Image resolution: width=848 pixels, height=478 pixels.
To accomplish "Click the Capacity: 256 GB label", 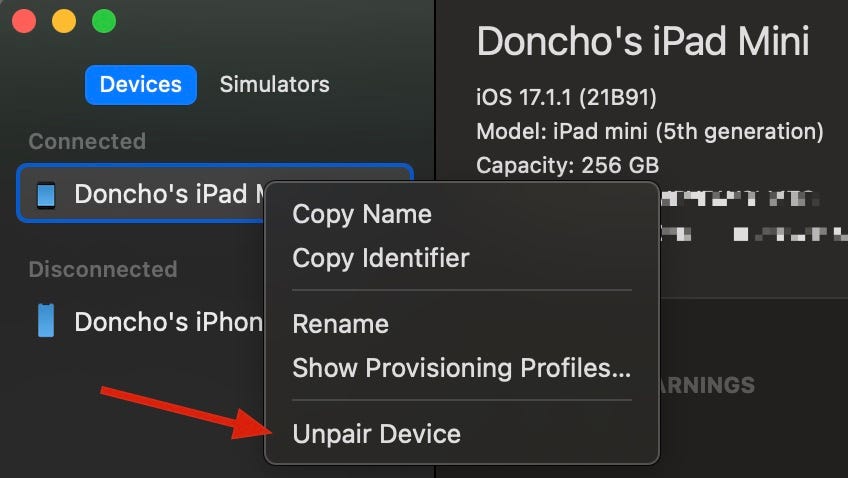I will point(567,165).
